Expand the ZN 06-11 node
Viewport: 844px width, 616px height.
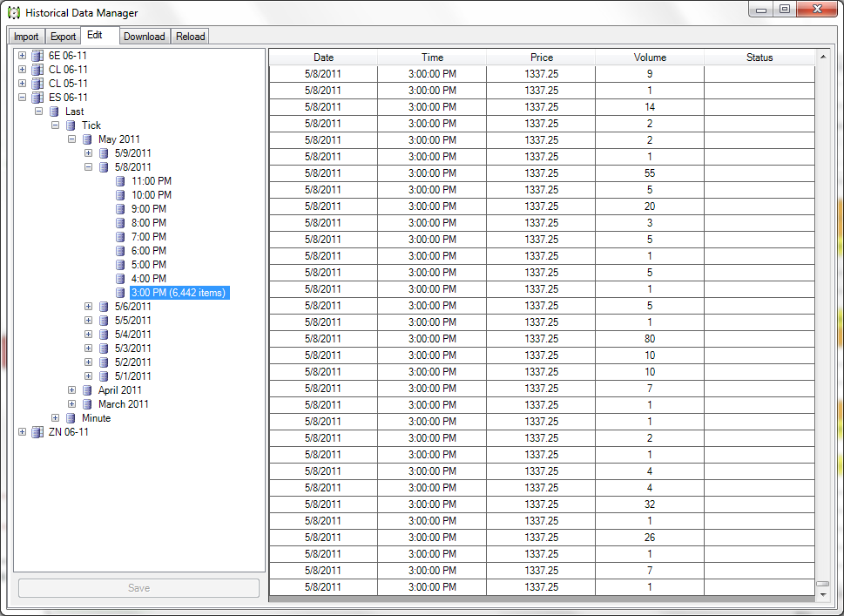click(x=22, y=432)
